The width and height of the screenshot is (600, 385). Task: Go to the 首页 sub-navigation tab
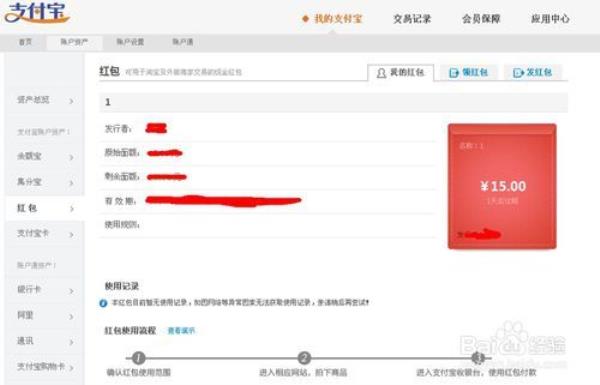point(25,42)
